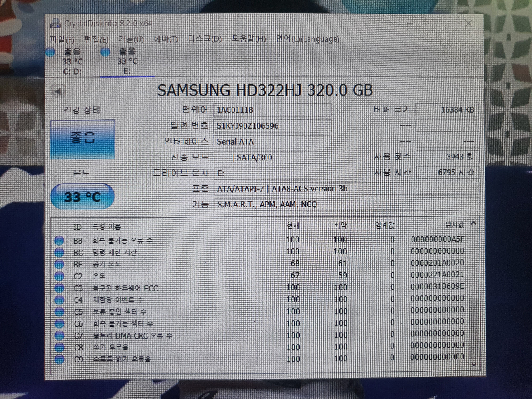Select the 복구된 하드웨어 ECC attribute name
The width and height of the screenshot is (532, 399).
(125, 288)
